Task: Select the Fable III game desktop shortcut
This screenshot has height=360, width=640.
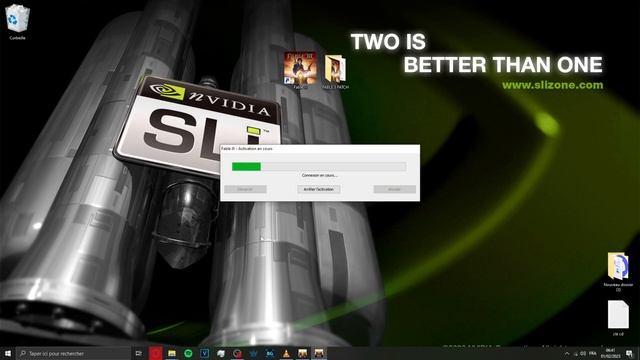Action: [x=300, y=69]
